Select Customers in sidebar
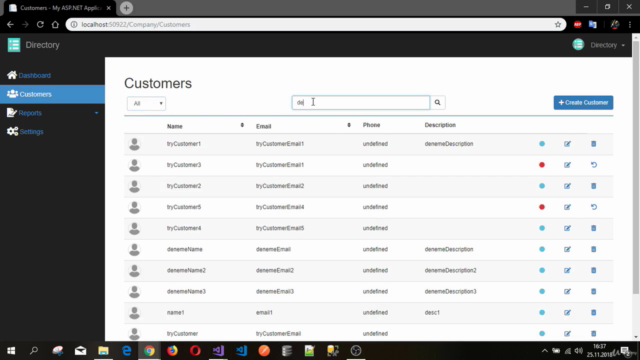Image resolution: width=640 pixels, height=360 pixels. [x=52, y=94]
